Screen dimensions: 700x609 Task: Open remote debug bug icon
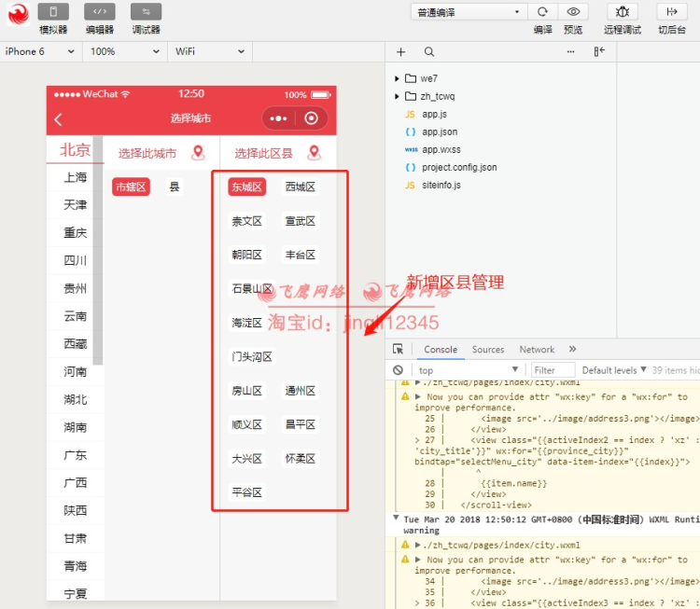tap(623, 12)
